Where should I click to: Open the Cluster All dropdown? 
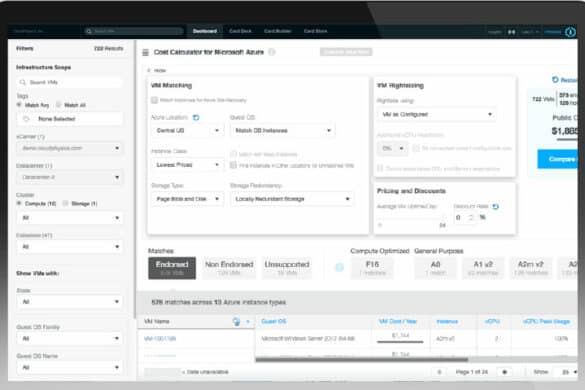tap(69, 218)
